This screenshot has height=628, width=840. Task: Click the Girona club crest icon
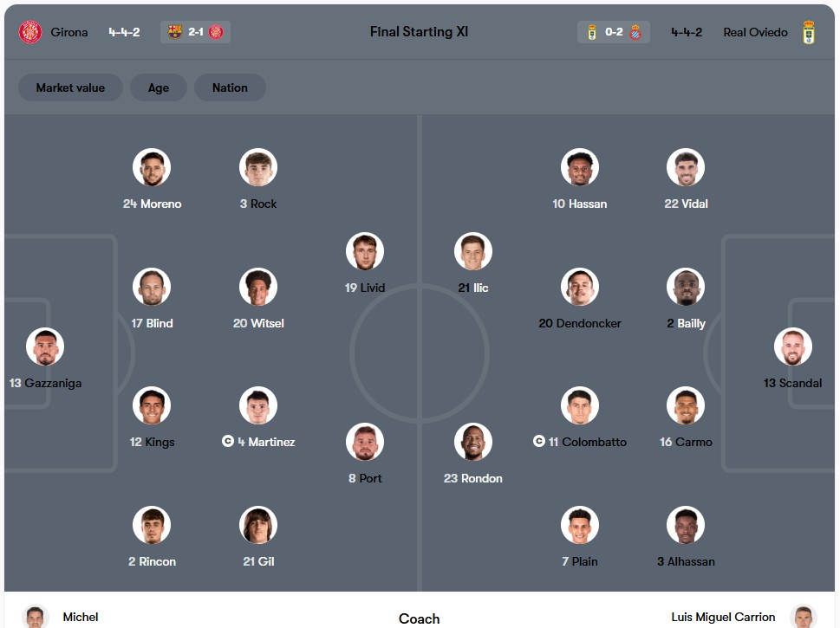click(30, 32)
